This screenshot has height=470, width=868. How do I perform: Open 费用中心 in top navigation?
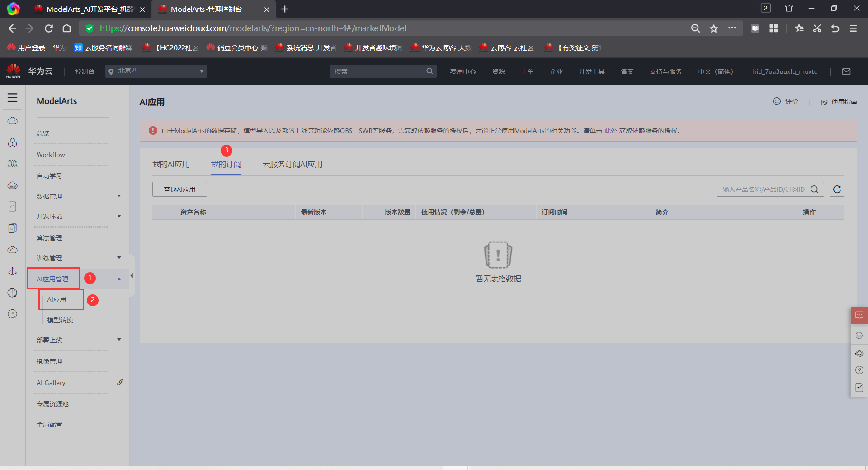[463, 71]
